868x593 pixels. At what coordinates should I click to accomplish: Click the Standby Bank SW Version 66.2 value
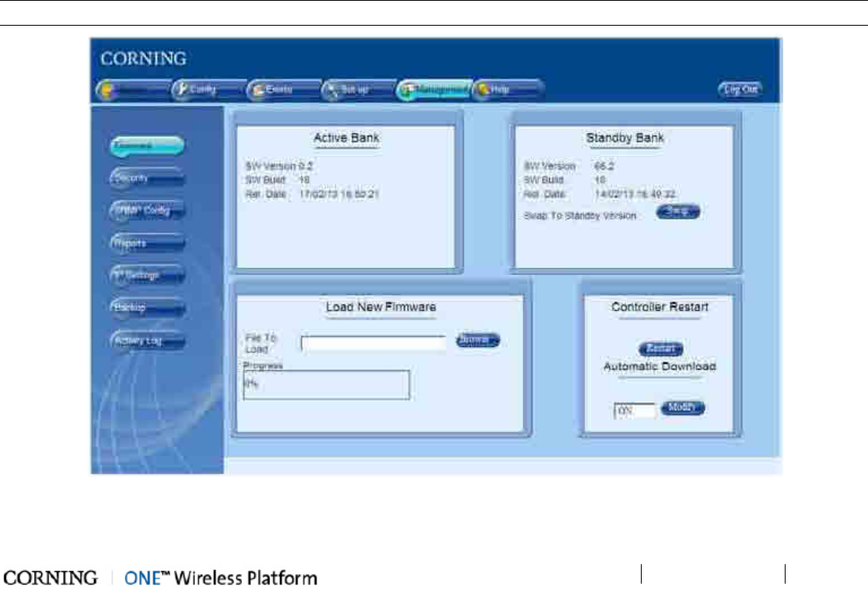tap(604, 166)
